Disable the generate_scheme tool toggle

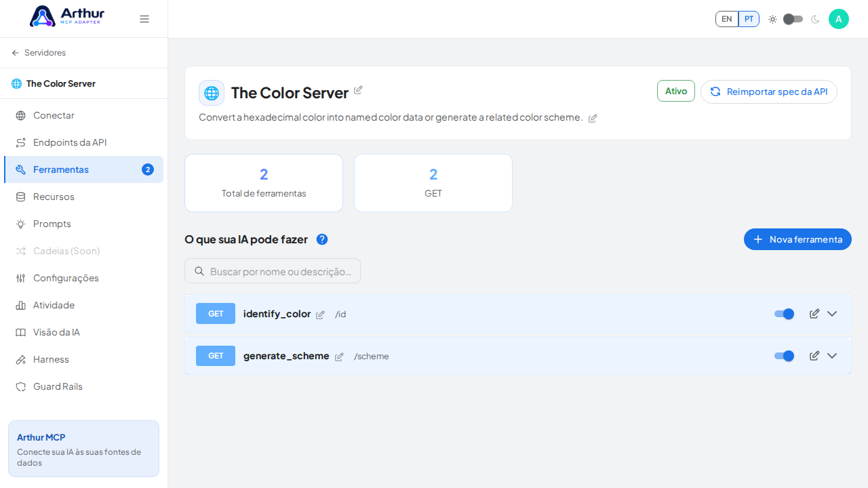784,356
